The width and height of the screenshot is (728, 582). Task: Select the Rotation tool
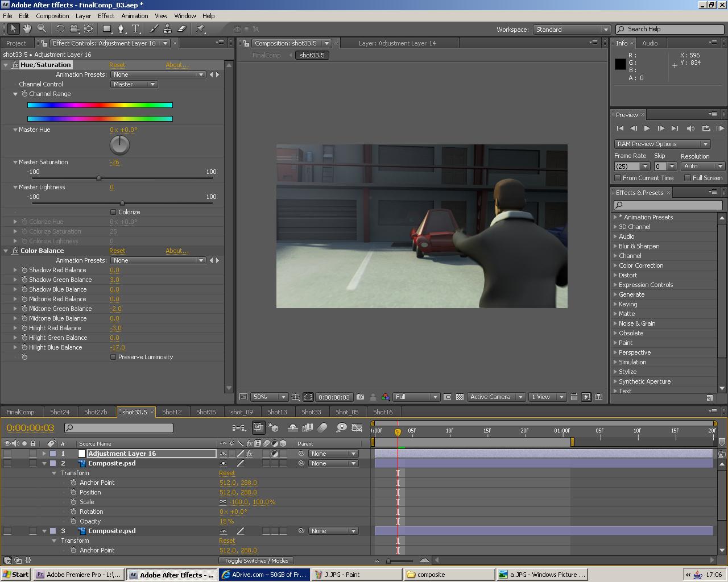(60, 28)
